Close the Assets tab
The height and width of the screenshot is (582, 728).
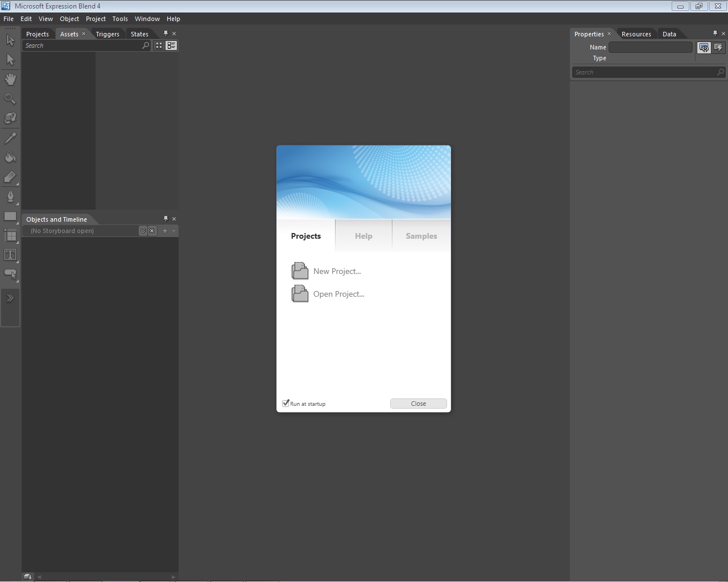coord(84,34)
